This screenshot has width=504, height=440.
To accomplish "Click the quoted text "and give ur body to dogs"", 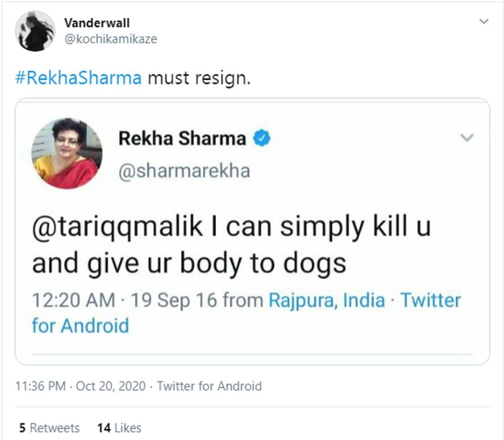I will (189, 263).
